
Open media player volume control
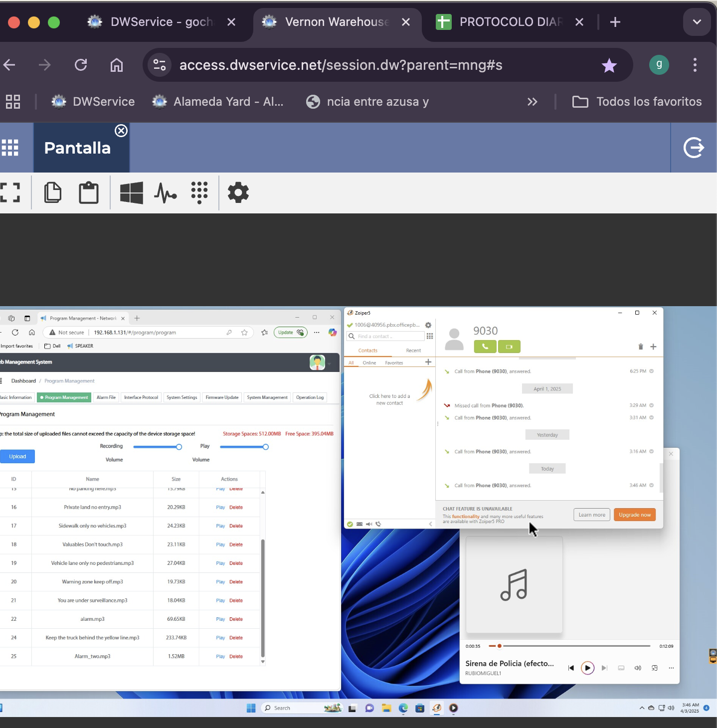coord(638,668)
